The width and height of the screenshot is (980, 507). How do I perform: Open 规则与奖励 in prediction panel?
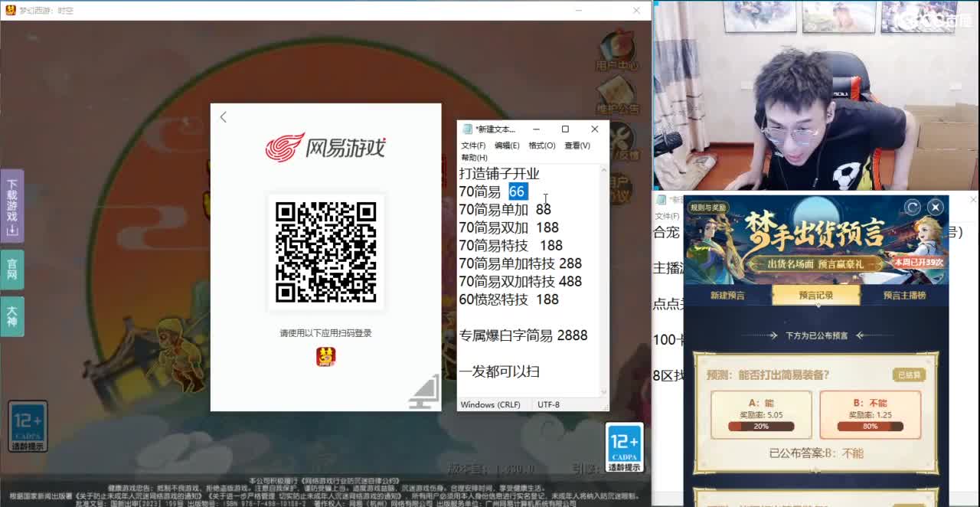coord(708,208)
